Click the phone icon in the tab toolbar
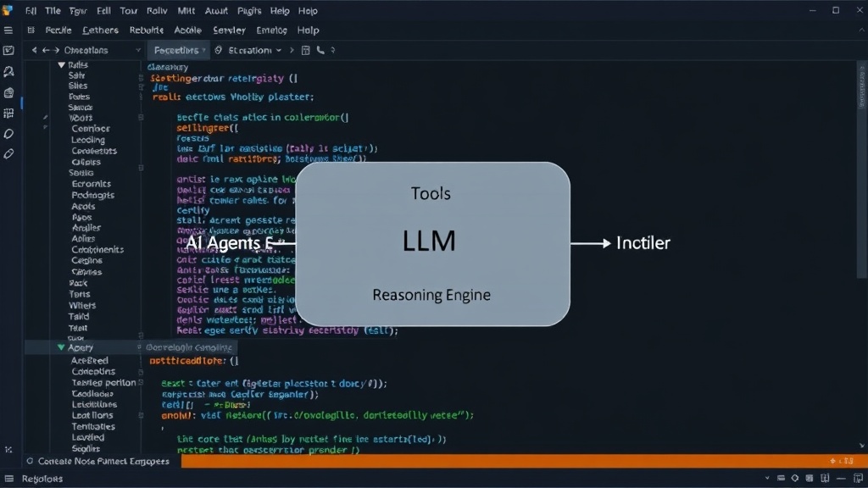 (x=320, y=50)
